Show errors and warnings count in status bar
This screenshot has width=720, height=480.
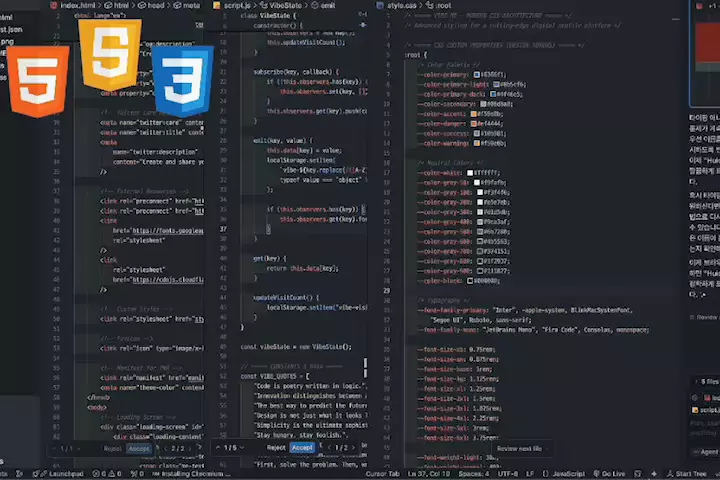pyautogui.click(x=107, y=474)
